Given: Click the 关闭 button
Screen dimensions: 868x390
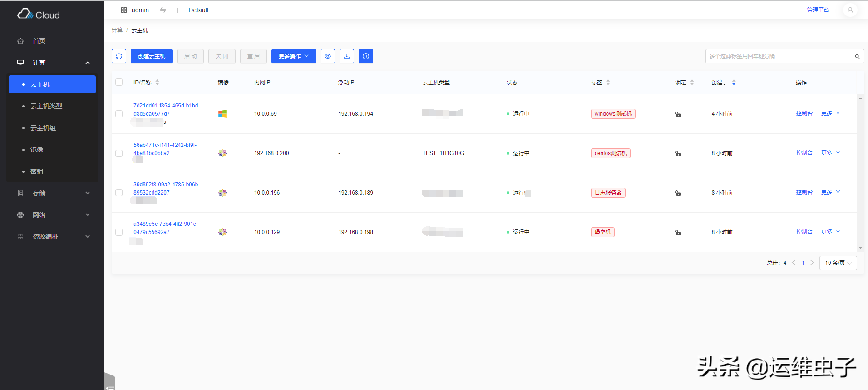Looking at the screenshot, I should coord(222,56).
